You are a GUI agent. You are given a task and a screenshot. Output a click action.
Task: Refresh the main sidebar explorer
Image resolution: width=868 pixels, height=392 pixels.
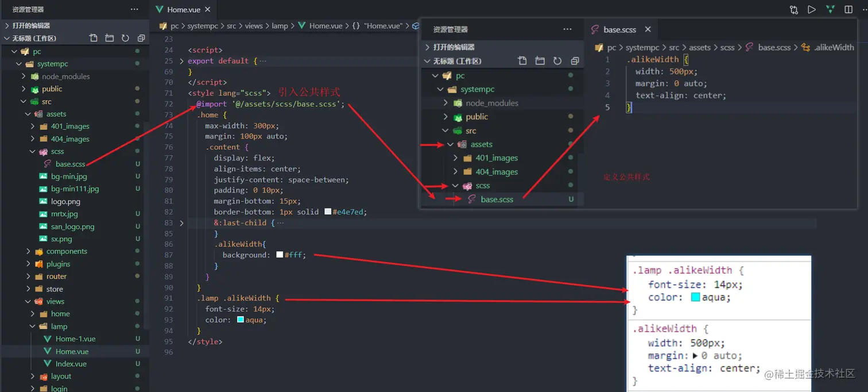point(125,39)
